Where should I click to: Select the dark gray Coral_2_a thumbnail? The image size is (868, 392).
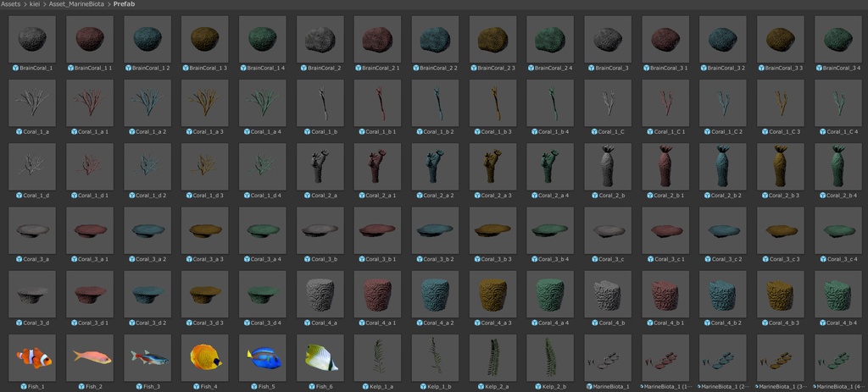point(320,167)
